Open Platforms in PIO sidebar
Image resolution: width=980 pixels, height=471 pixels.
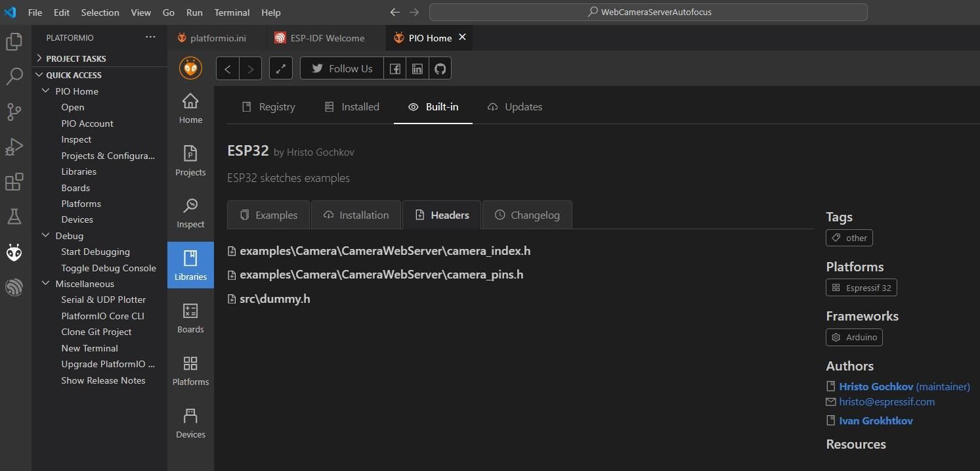190,370
